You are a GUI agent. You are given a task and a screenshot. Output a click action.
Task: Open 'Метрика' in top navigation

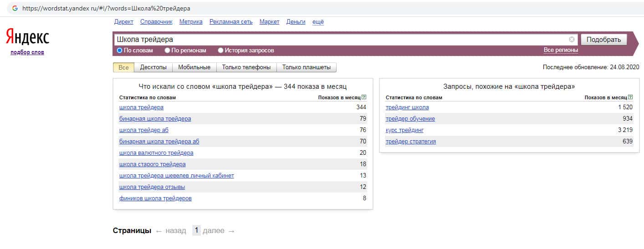[x=191, y=22]
